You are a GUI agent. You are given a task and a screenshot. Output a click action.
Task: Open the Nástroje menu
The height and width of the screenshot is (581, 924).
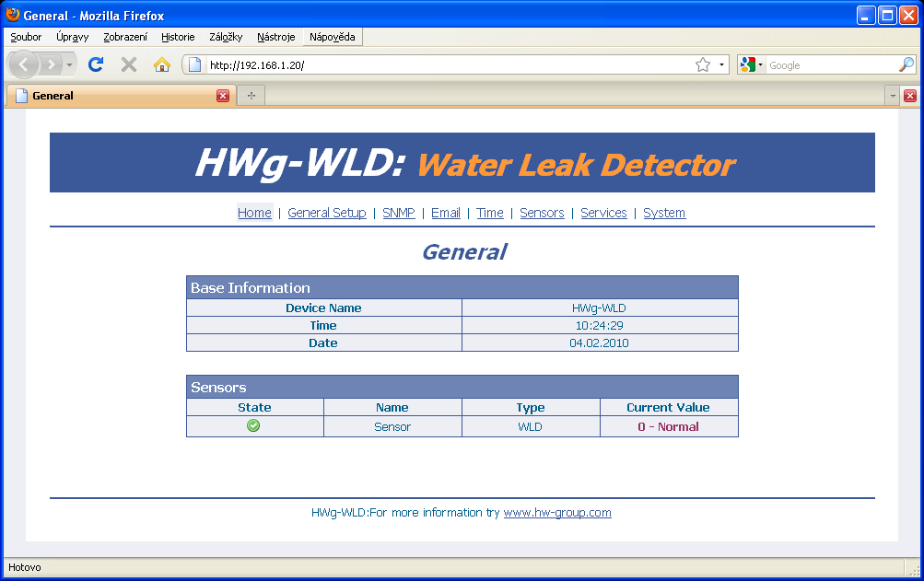[275, 37]
